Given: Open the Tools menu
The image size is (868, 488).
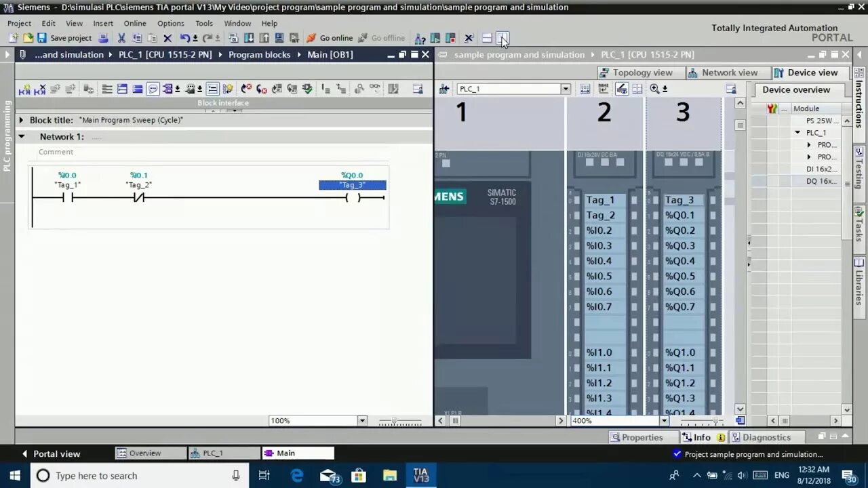Looking at the screenshot, I should pos(204,23).
